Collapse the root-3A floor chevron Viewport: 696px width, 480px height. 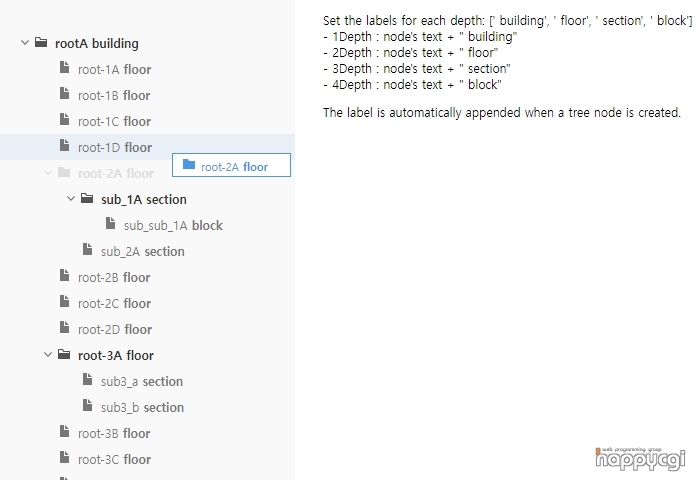coord(48,354)
